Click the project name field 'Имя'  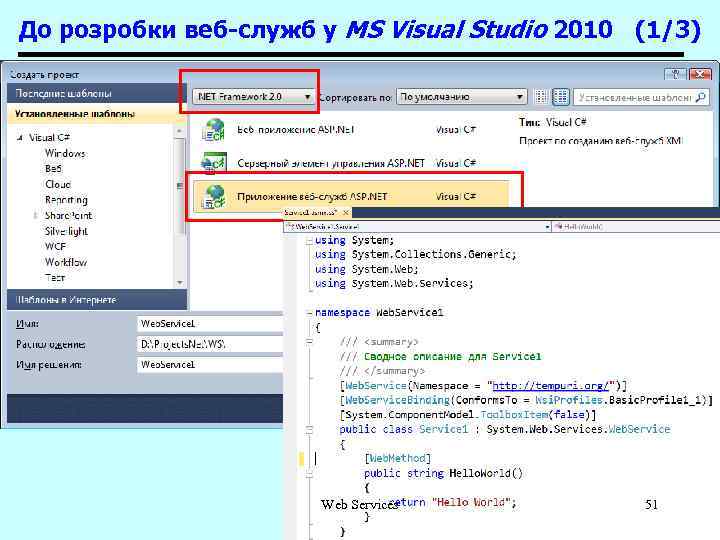(210, 324)
